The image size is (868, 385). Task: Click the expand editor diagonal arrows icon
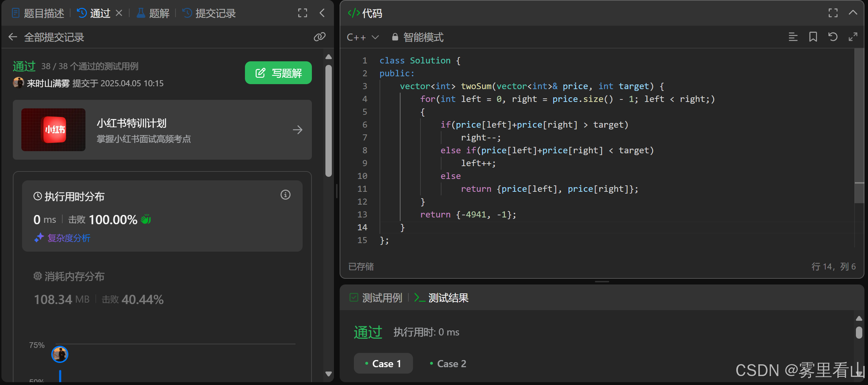pyautogui.click(x=853, y=37)
